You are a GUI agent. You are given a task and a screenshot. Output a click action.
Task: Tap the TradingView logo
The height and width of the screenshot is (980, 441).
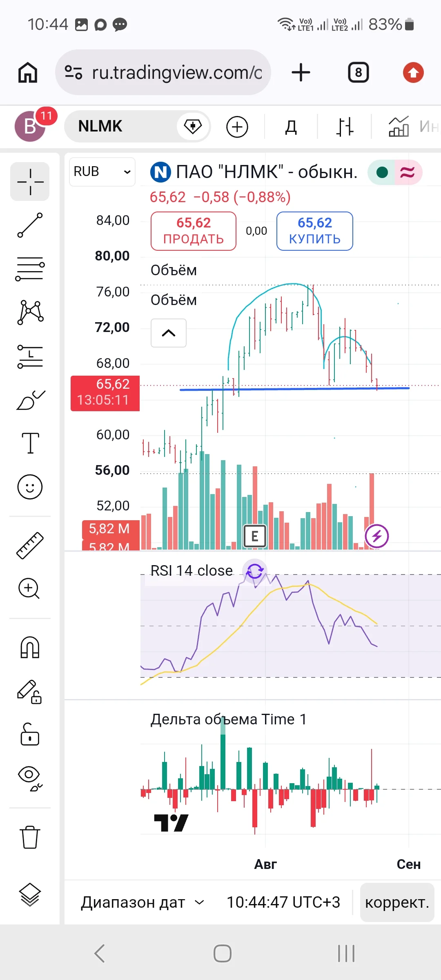point(171,823)
